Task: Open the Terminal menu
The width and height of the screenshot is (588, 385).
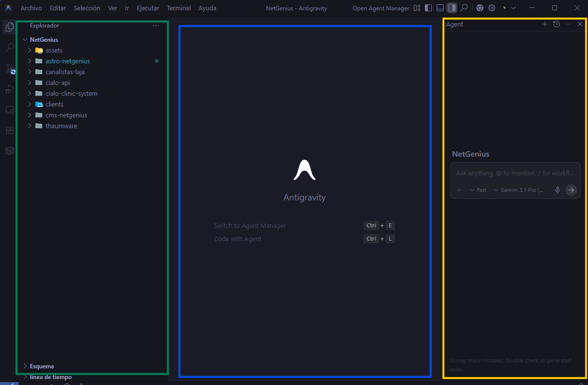Action: (x=179, y=8)
